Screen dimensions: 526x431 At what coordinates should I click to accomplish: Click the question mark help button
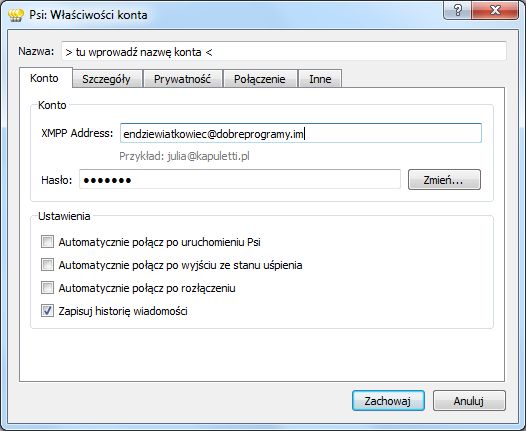click(458, 10)
